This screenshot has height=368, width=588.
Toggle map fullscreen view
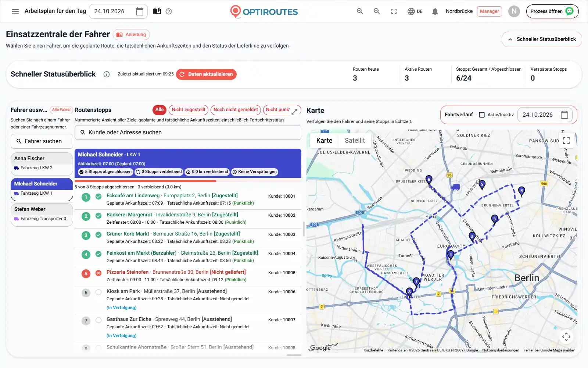tap(566, 140)
